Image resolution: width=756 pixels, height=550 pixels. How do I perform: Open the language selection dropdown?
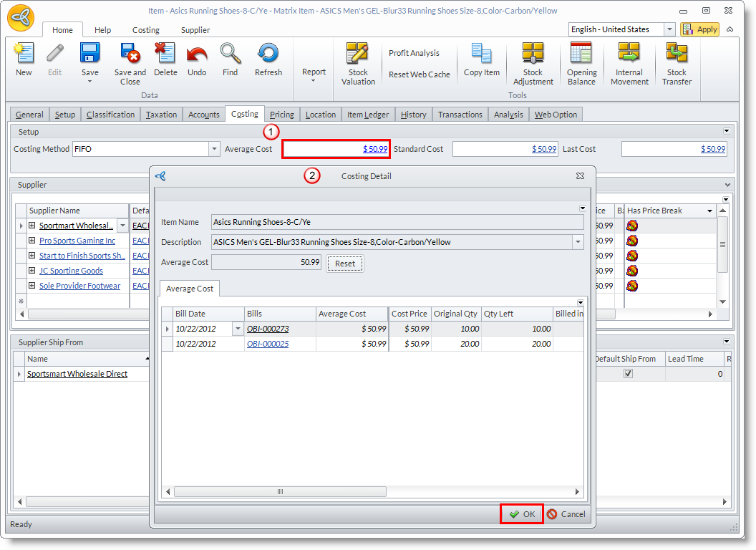click(669, 29)
